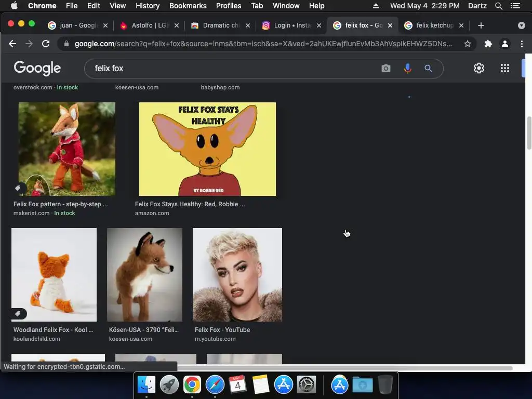Submit search with magnifier icon
Screen dimensions: 532x399
(428, 69)
